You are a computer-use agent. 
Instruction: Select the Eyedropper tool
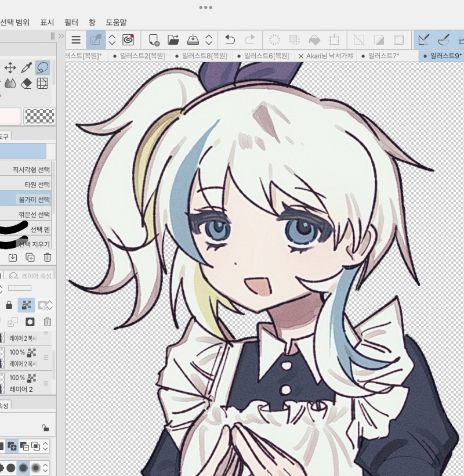coord(26,68)
